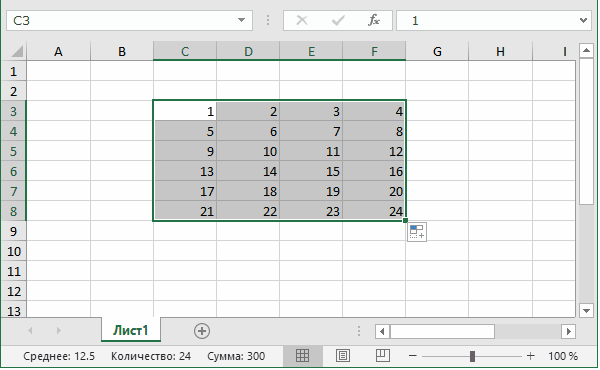The height and width of the screenshot is (370, 600).
Task: Click Количество: 24 in status bar
Action: point(151,356)
